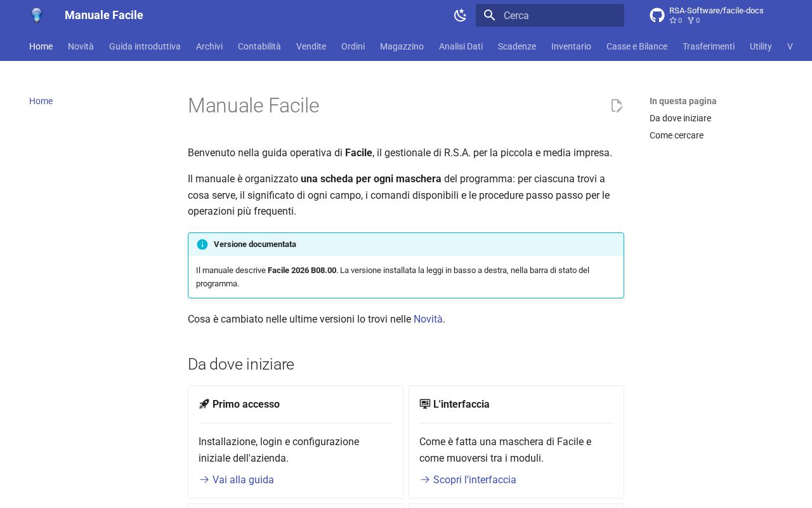The height and width of the screenshot is (508, 812).
Task: Open the Magazzino tab
Action: coord(402,46)
